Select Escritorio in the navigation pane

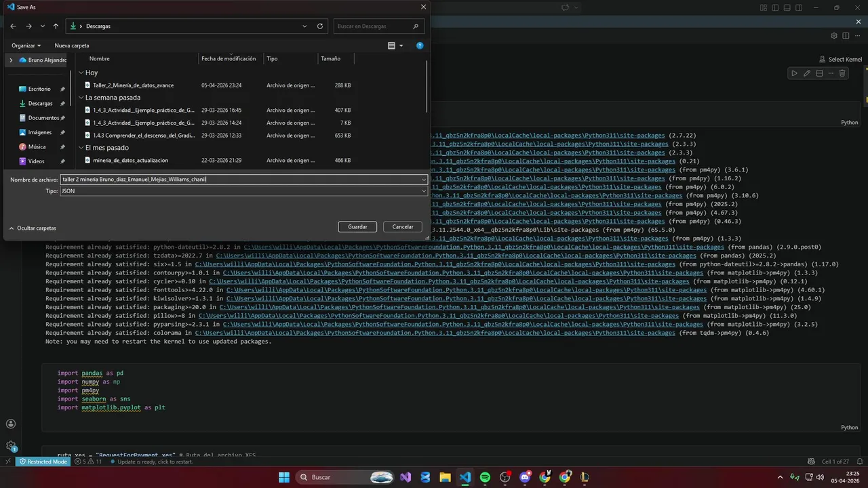pos(39,89)
